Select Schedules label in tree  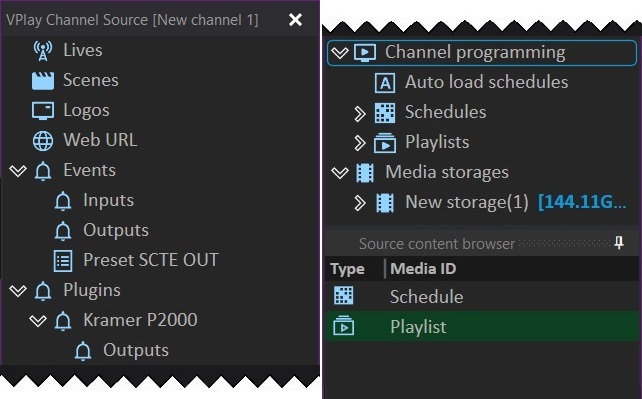tap(445, 112)
